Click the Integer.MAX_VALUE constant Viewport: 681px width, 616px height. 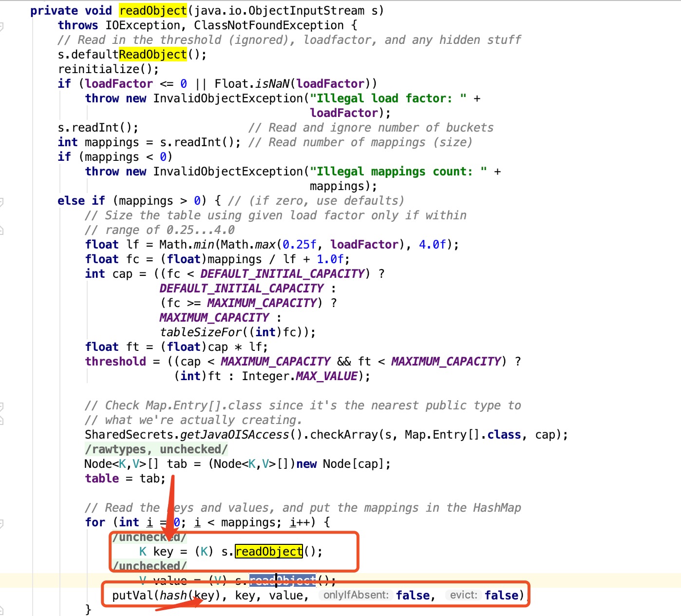click(326, 376)
